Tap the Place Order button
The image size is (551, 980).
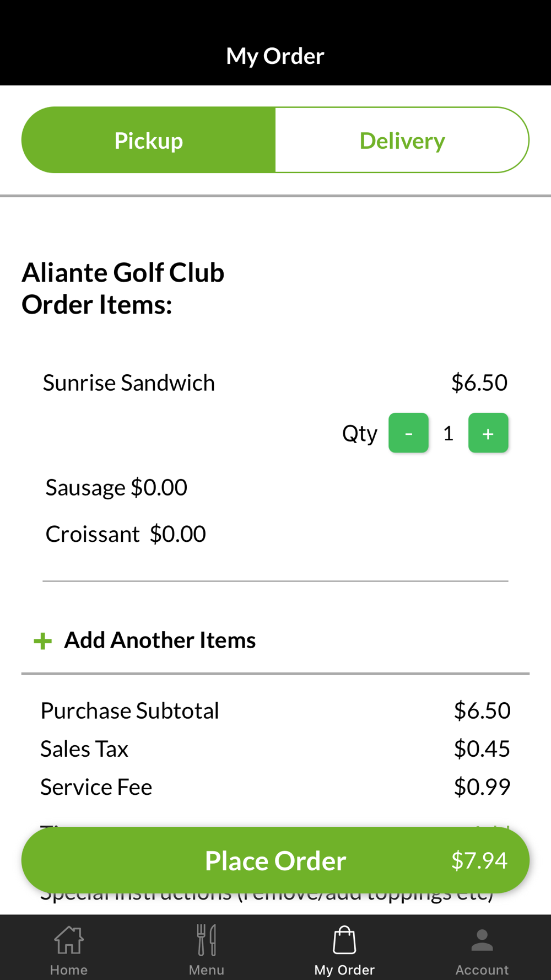(x=275, y=860)
